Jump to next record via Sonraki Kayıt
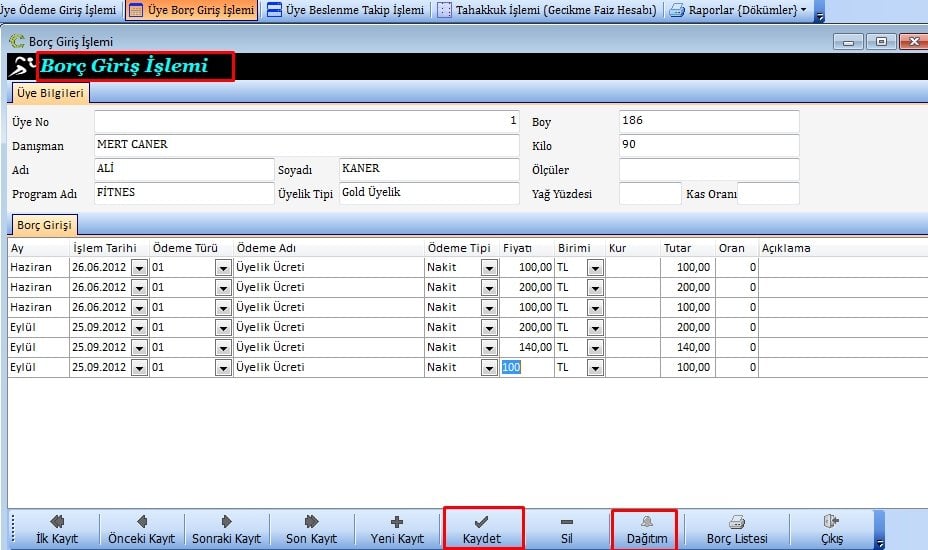Image resolution: width=928 pixels, height=550 pixels. 226,529
